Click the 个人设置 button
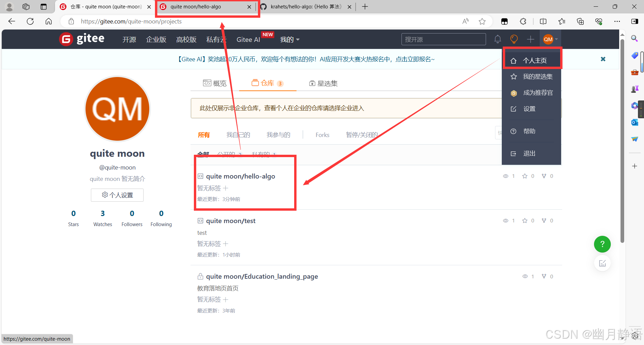This screenshot has height=345, width=644. coord(117,195)
